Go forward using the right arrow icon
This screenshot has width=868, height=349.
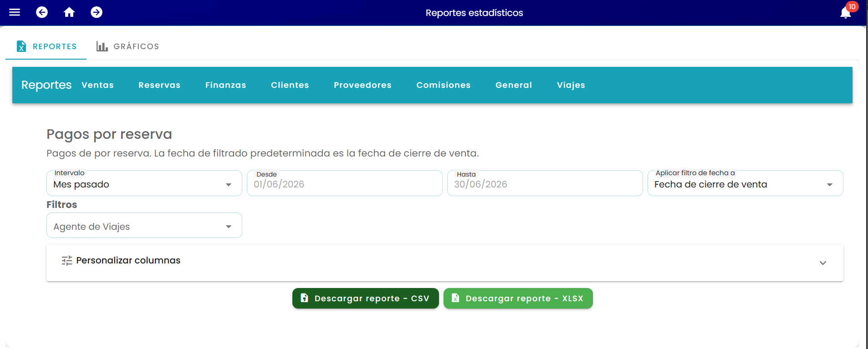coord(97,12)
